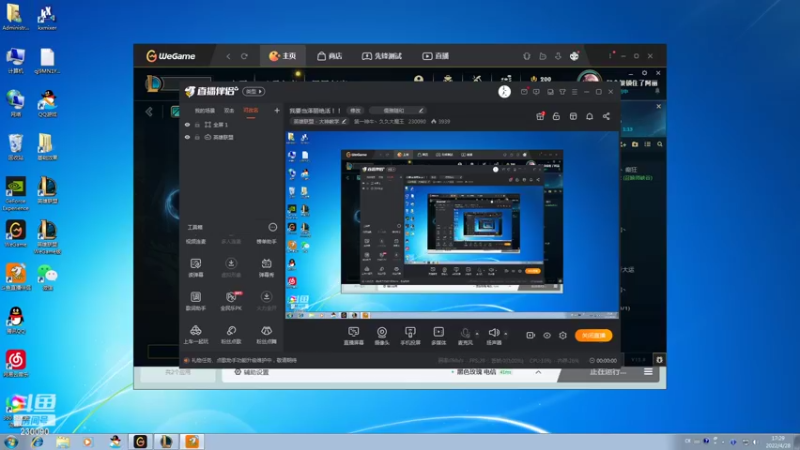
Task: Click WeGame back navigation arrow
Action: (228, 56)
